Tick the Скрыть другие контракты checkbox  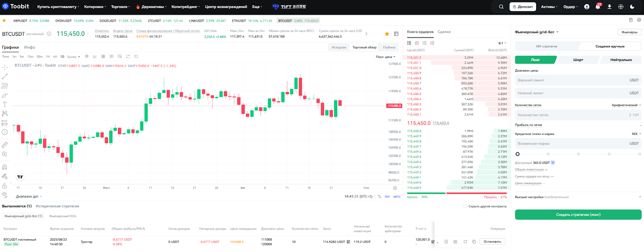(x=464, y=206)
